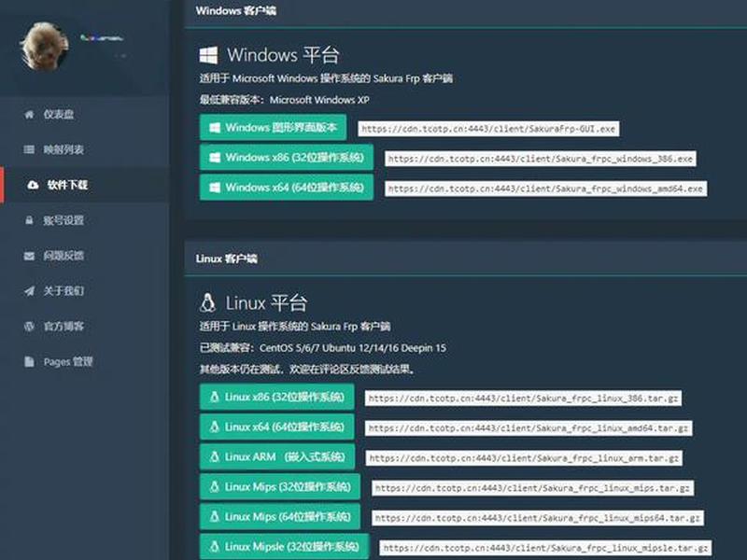Viewport: 747px width, 560px height.
Task: Download Linux Mips (32位操作系统)
Action: pos(279,487)
